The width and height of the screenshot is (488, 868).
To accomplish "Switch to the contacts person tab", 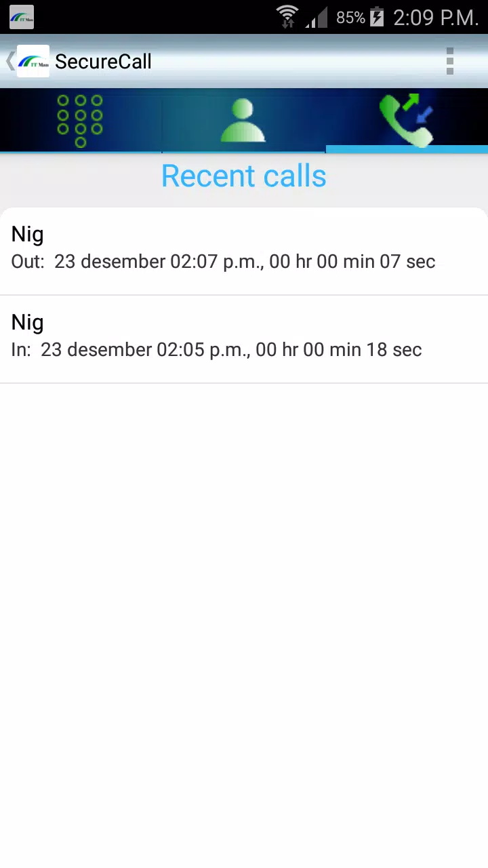I will pyautogui.click(x=243, y=121).
